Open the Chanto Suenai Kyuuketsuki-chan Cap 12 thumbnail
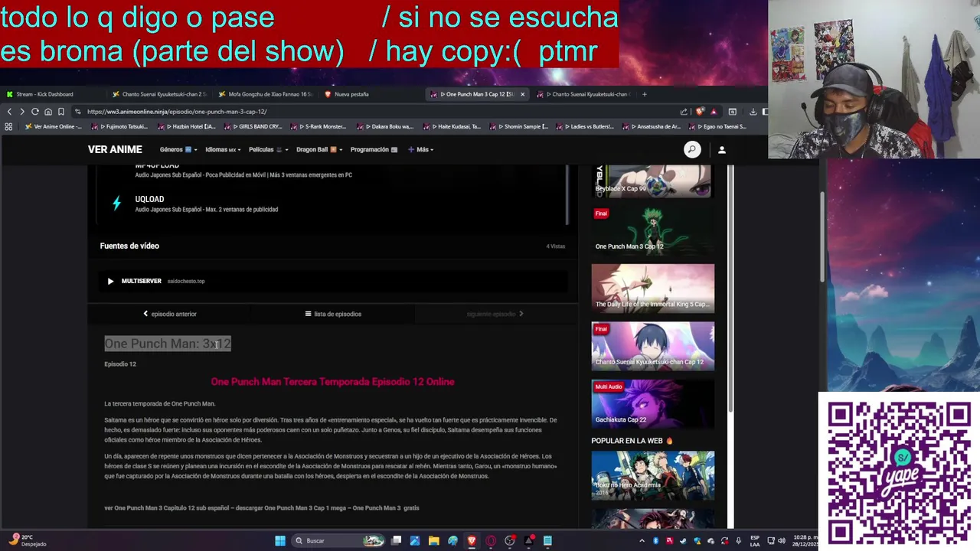The image size is (980, 551). 653,346
